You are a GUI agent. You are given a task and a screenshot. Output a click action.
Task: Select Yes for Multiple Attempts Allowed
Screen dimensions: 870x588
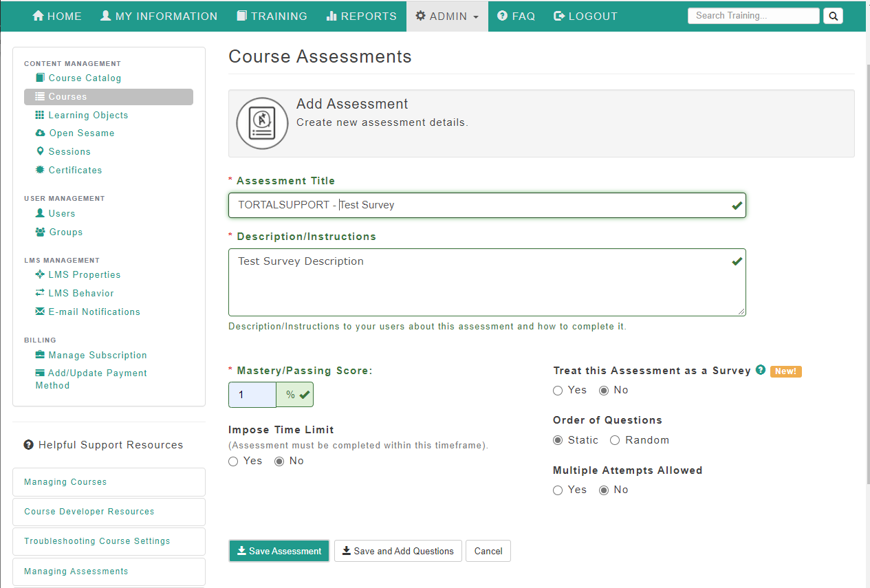(558, 490)
